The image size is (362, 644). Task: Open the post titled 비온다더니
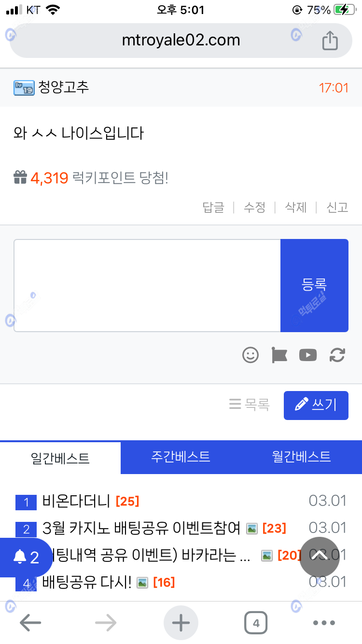[x=76, y=501]
